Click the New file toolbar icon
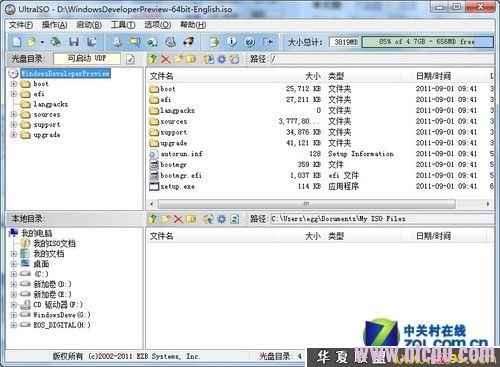Image resolution: width=500 pixels, height=367 pixels. tap(17, 42)
